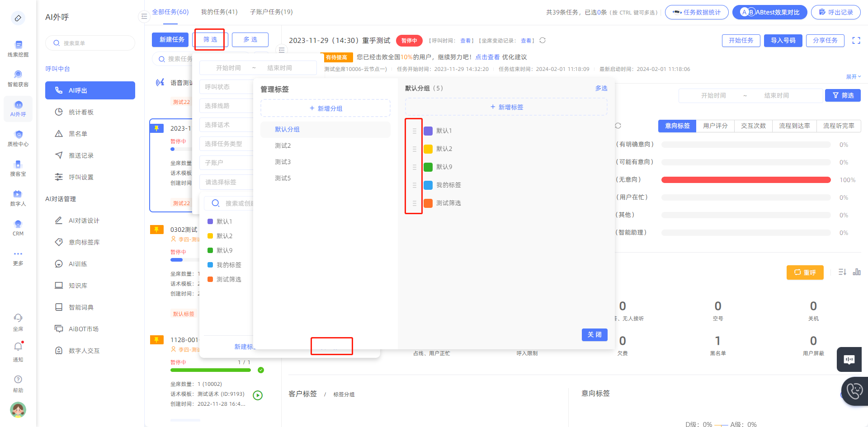The image size is (868, 427).
Task: Select 默认2 in tag dropdown list
Action: coord(225,236)
